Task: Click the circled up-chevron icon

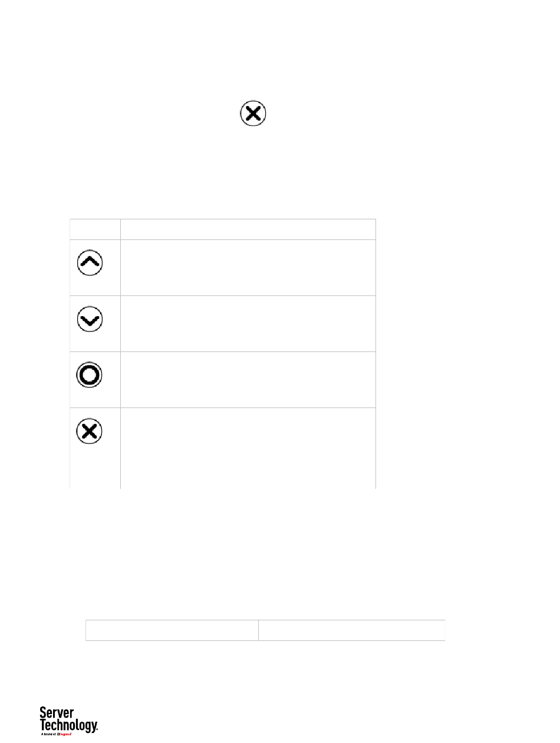Action: click(x=90, y=263)
